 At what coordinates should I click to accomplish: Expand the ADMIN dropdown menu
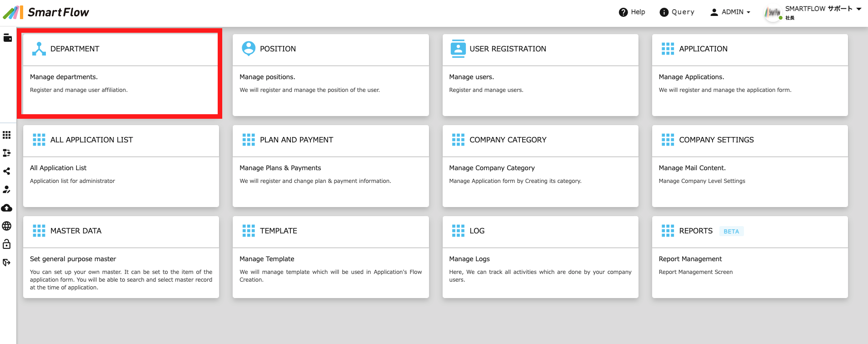click(730, 12)
